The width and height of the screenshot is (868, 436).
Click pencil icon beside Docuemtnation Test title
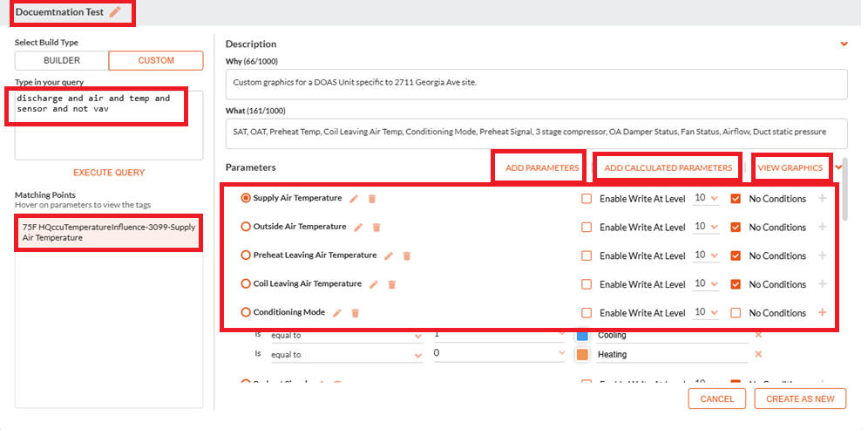pos(114,12)
